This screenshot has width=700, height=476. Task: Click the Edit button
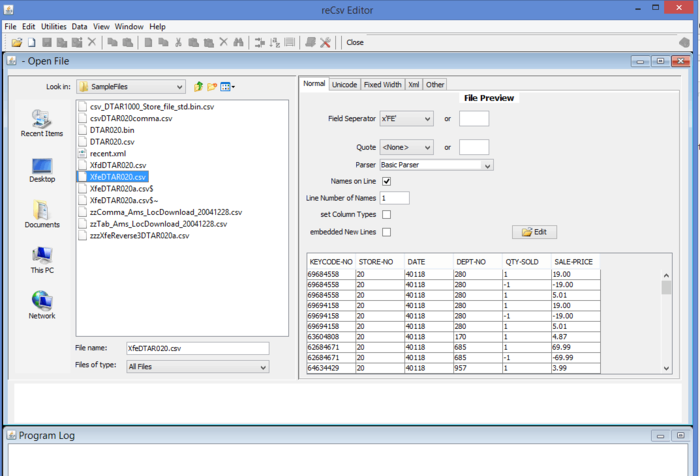click(x=534, y=232)
